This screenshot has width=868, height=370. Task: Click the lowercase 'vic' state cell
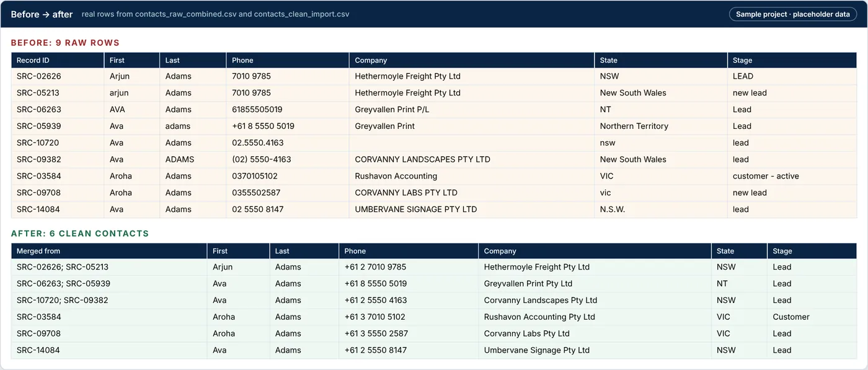point(661,193)
